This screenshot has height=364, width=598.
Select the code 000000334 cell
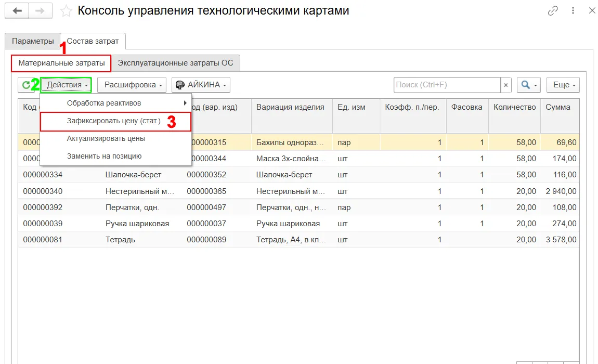59,175
